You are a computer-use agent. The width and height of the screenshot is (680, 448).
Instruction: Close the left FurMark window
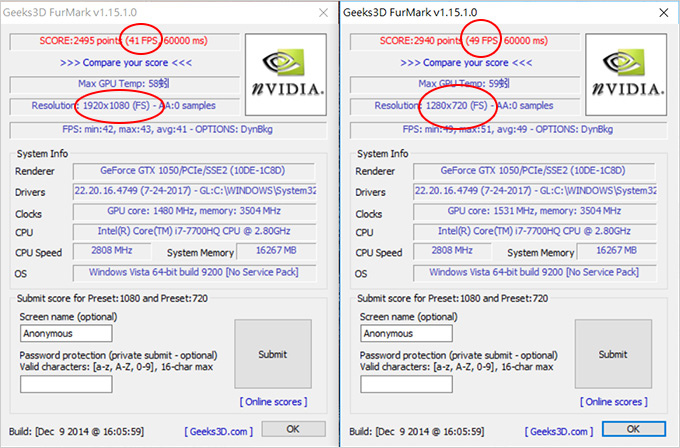pyautogui.click(x=323, y=13)
